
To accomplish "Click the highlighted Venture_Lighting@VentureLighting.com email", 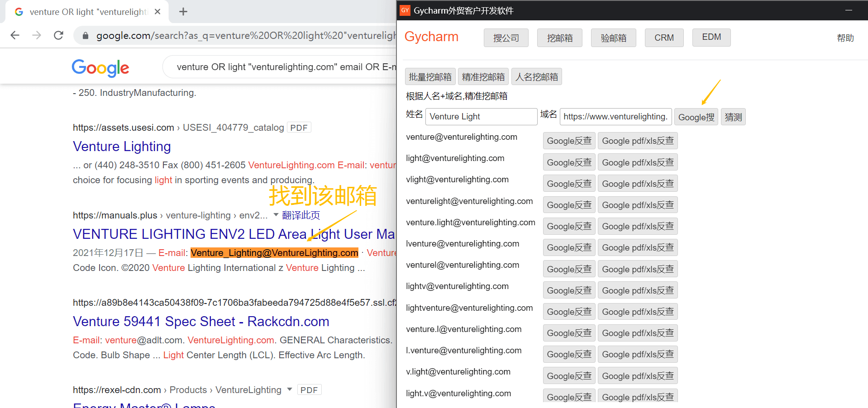I will pyautogui.click(x=274, y=253).
